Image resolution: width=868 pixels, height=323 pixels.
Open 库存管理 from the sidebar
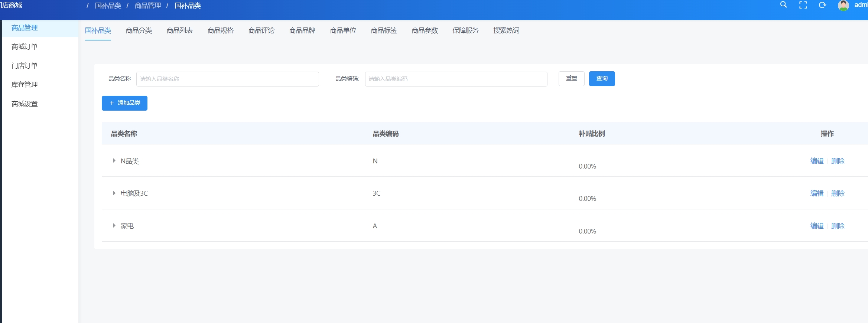(25, 85)
